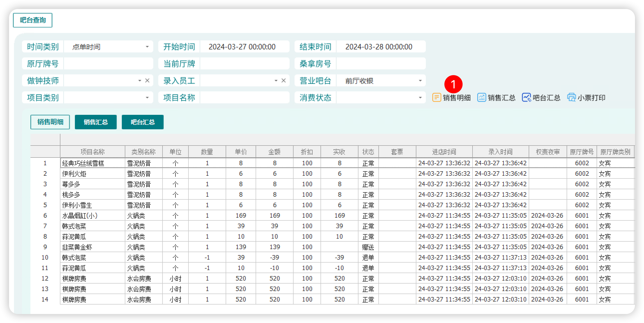Image resolution: width=644 pixels, height=323 pixels.
Task: Click the 原厅牌号 column header
Action: (582, 152)
